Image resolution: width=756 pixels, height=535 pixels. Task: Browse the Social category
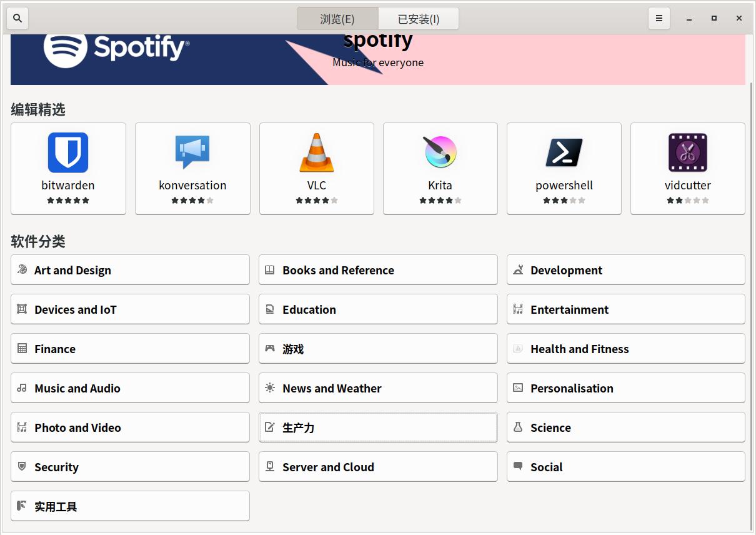click(626, 467)
